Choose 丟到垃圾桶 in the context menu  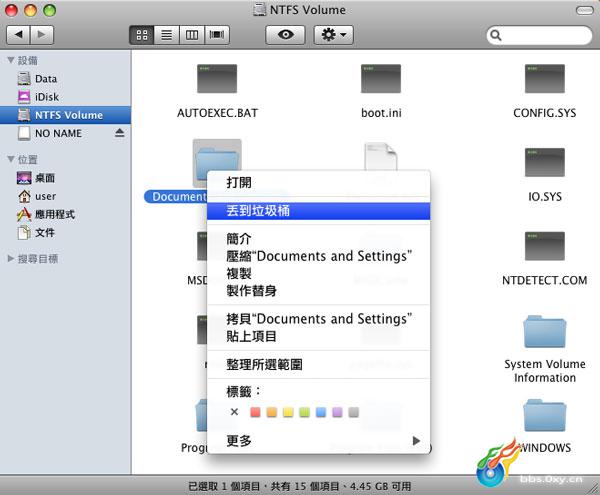click(x=318, y=211)
